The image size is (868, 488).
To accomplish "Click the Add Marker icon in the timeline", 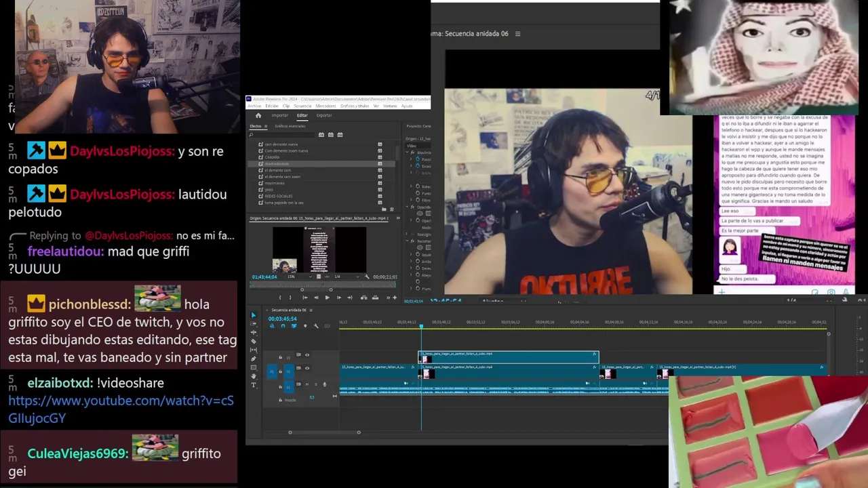I will point(305,326).
